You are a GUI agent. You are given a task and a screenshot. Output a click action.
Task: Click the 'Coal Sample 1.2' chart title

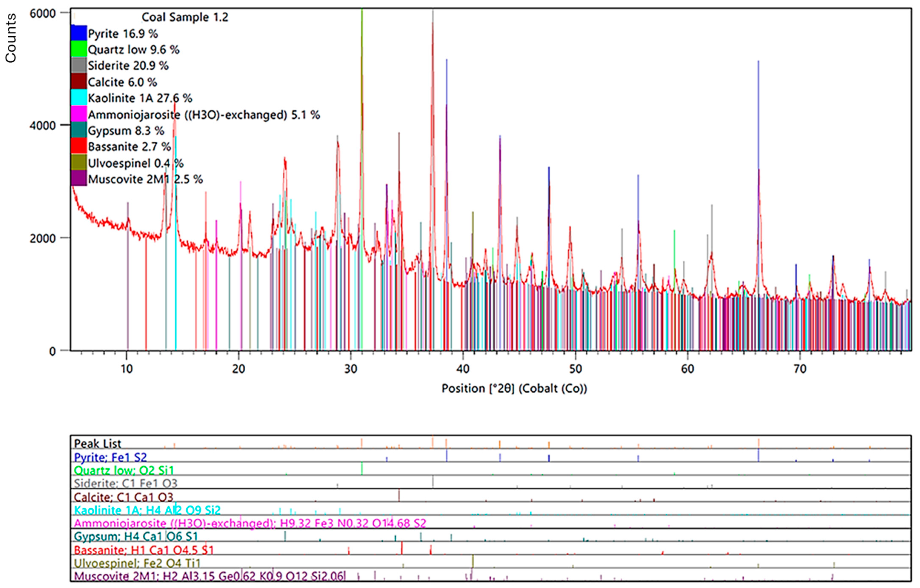pos(185,17)
